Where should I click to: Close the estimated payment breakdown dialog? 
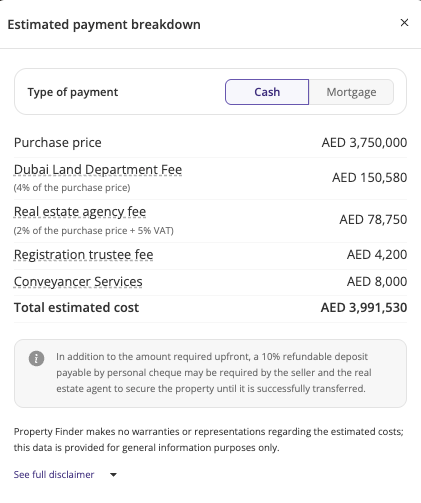[x=404, y=23]
